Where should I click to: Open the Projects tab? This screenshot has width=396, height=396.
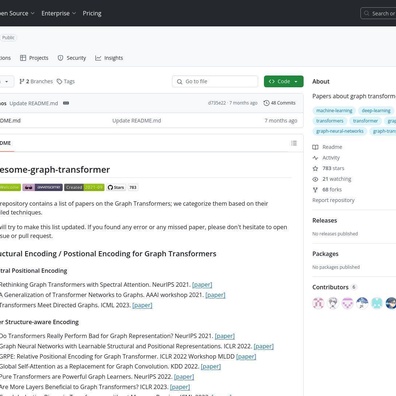tap(34, 58)
